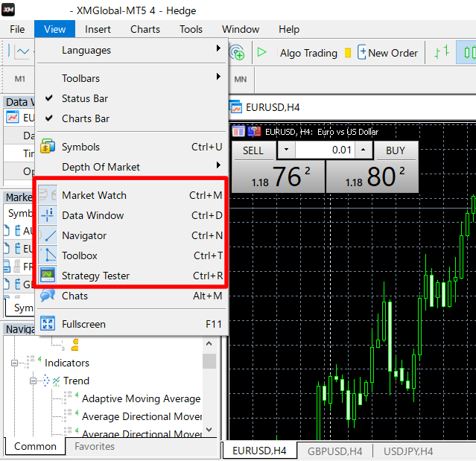This screenshot has height=461, width=476.
Task: Collapse the Trend tree node
Action: pyautogui.click(x=33, y=381)
